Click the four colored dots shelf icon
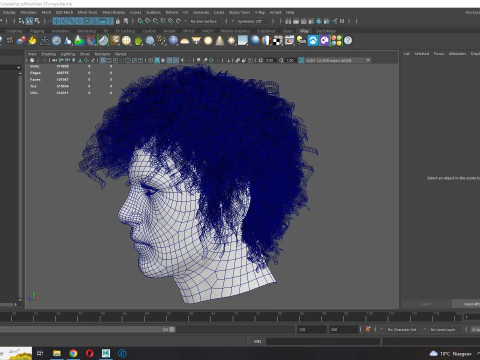480x360 pixels. tap(337, 41)
